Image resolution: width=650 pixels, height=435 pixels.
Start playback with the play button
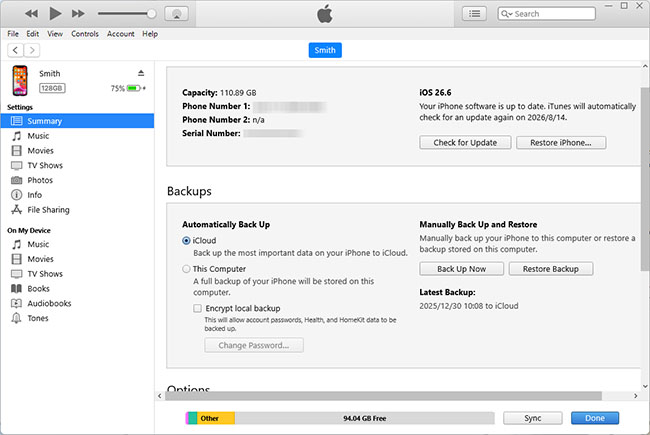pyautogui.click(x=55, y=14)
